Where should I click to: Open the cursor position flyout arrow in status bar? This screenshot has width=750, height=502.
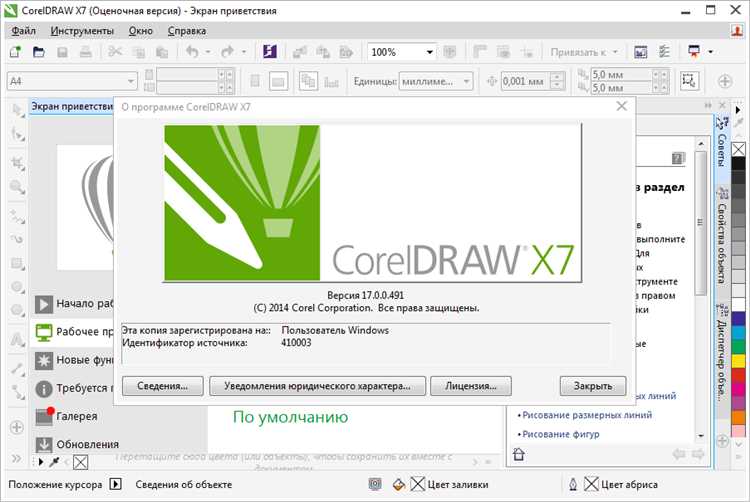[x=115, y=484]
